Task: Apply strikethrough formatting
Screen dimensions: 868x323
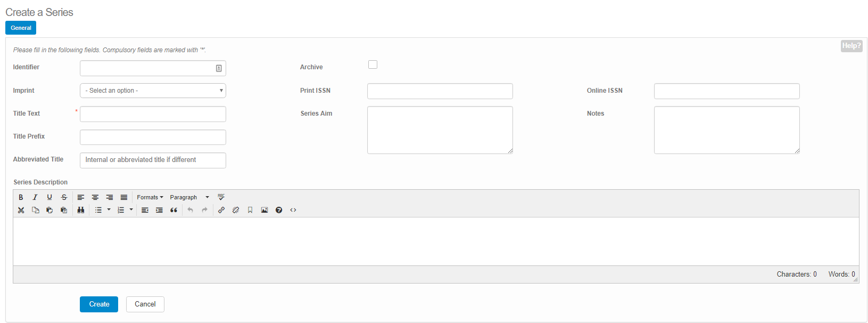Action: 64,197
